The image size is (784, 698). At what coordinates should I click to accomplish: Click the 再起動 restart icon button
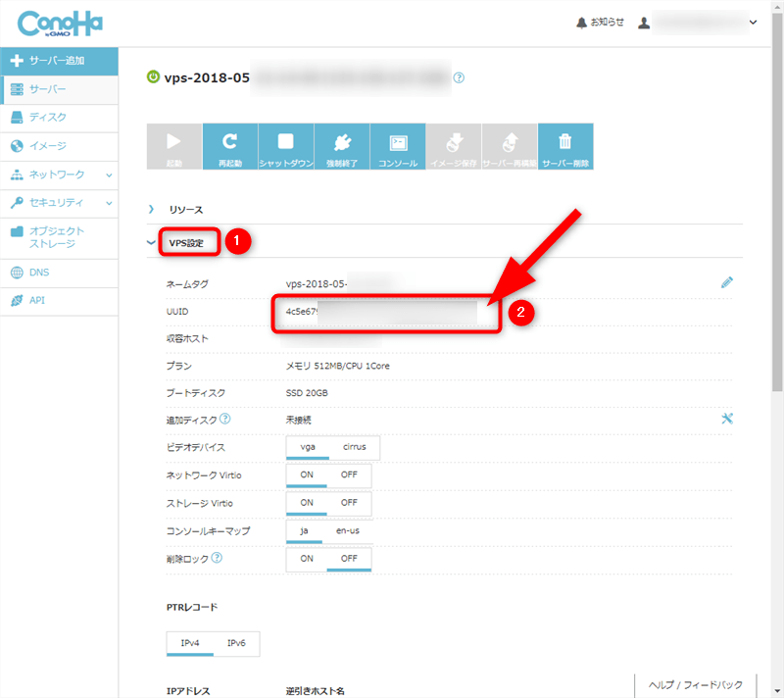point(229,147)
